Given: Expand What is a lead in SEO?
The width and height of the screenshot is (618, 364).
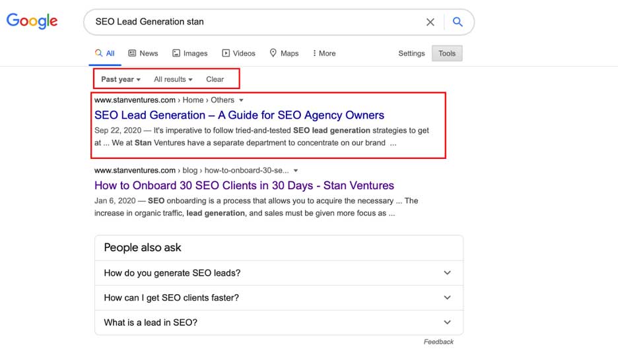Looking at the screenshot, I should (x=279, y=322).
